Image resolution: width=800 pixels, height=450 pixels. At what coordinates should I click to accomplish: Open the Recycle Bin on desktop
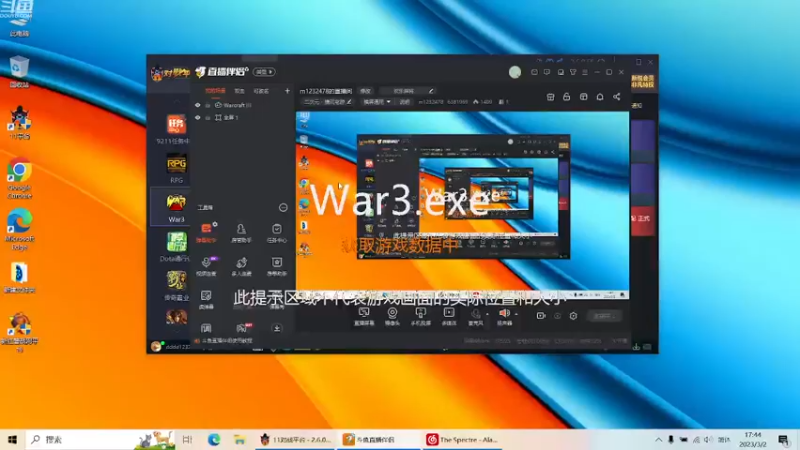click(x=19, y=72)
